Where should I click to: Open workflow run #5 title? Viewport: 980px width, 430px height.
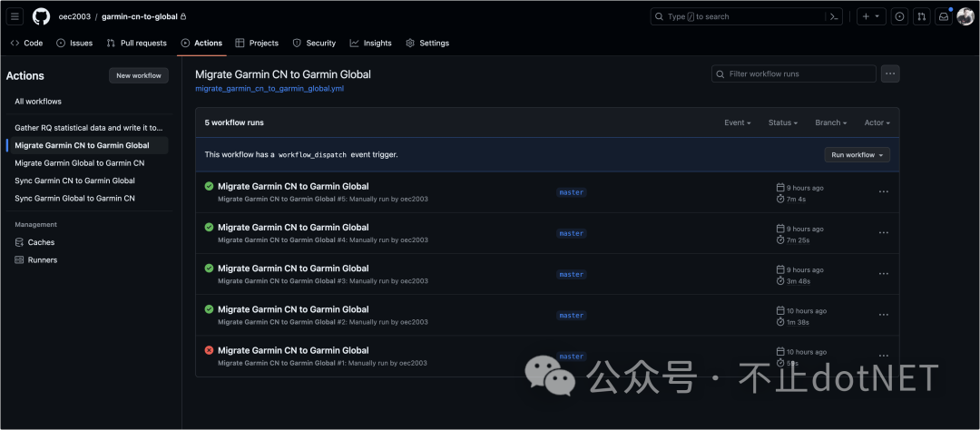click(293, 186)
